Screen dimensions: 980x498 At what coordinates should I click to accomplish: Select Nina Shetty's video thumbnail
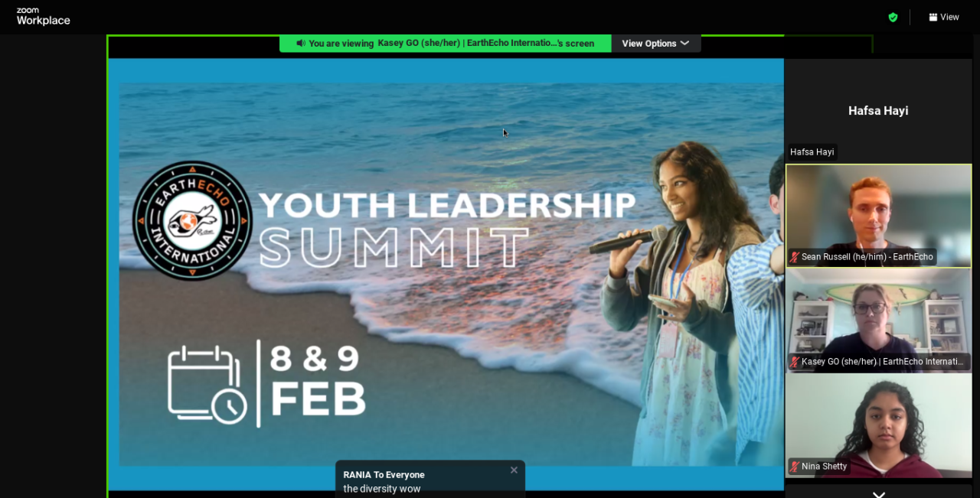[x=878, y=425]
